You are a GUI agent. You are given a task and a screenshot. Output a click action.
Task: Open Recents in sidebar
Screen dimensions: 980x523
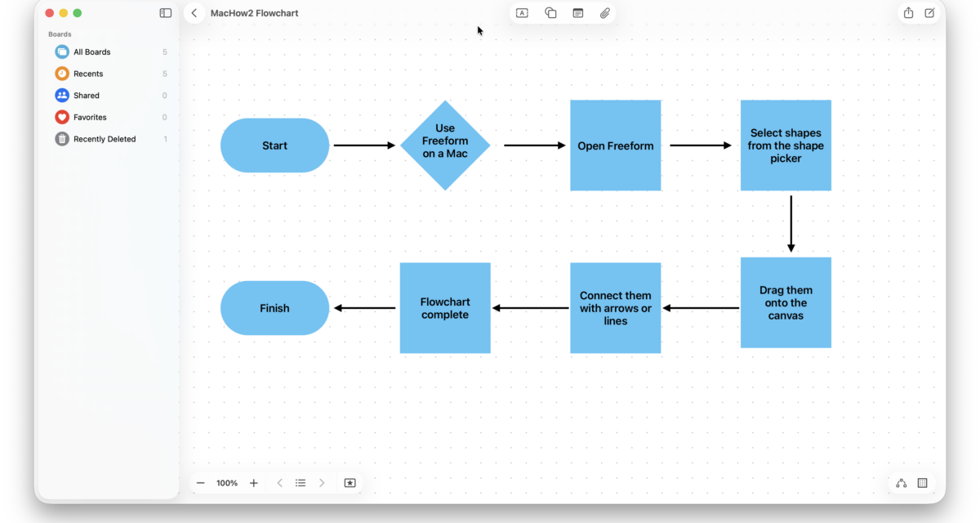pos(112,74)
